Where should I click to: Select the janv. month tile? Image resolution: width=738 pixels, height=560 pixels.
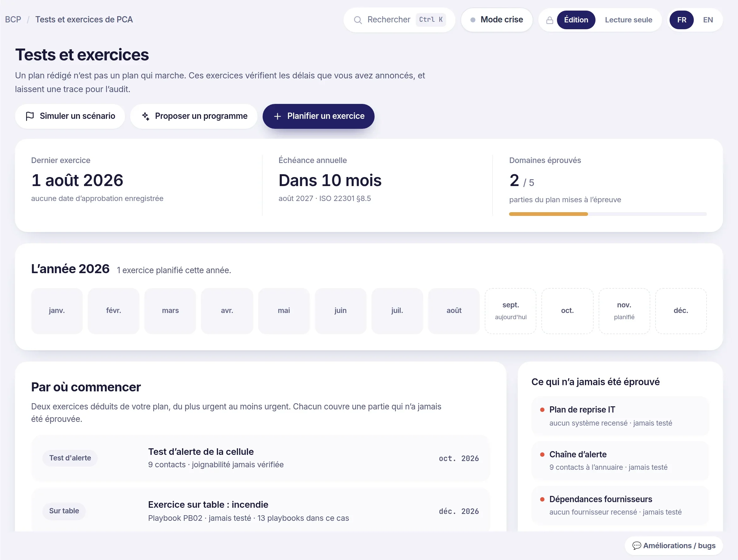(x=57, y=311)
